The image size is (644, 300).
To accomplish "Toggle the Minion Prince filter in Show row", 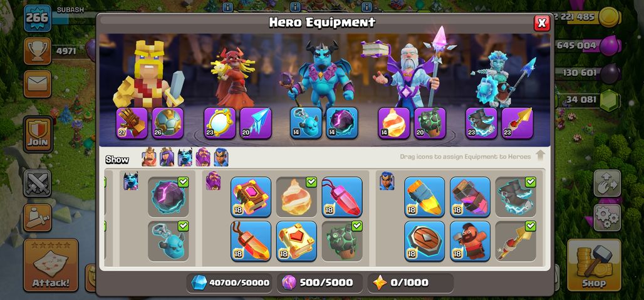I will click(185, 157).
